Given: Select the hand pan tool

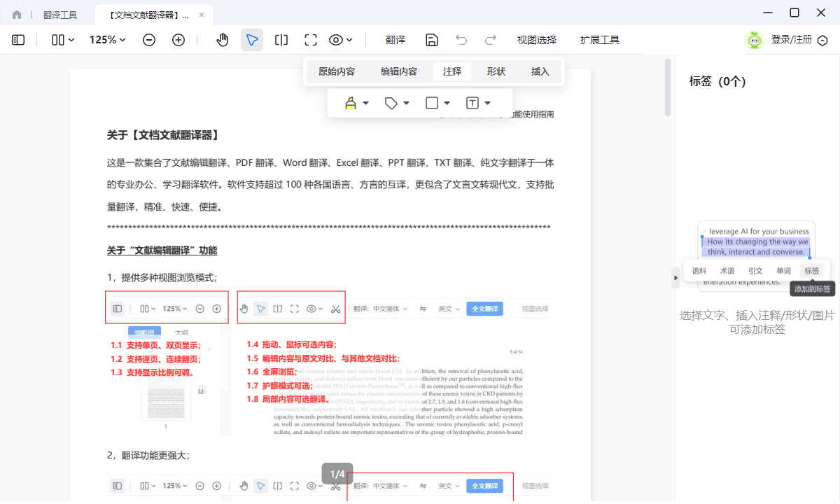Looking at the screenshot, I should tap(223, 40).
